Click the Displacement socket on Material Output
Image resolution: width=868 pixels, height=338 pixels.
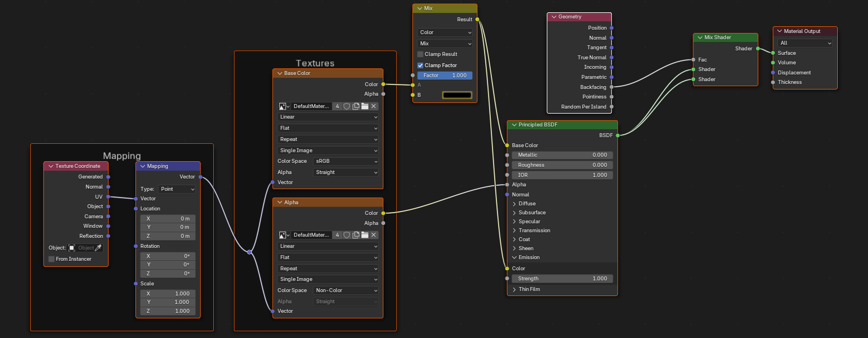(x=773, y=73)
